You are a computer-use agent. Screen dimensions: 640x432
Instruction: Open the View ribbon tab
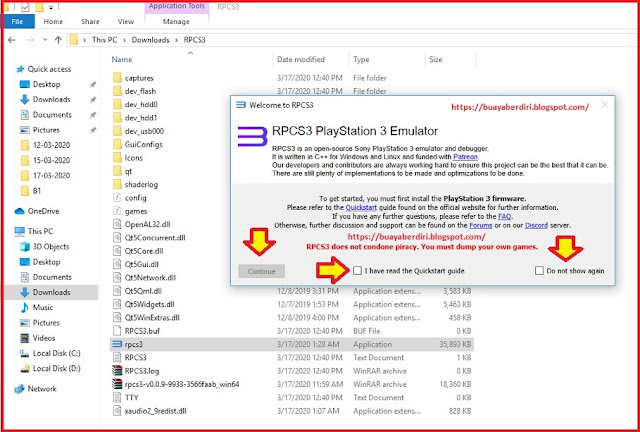126,22
